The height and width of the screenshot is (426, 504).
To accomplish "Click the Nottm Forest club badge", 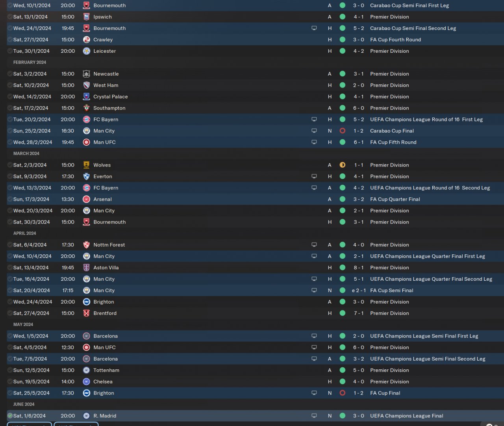I will [x=87, y=245].
